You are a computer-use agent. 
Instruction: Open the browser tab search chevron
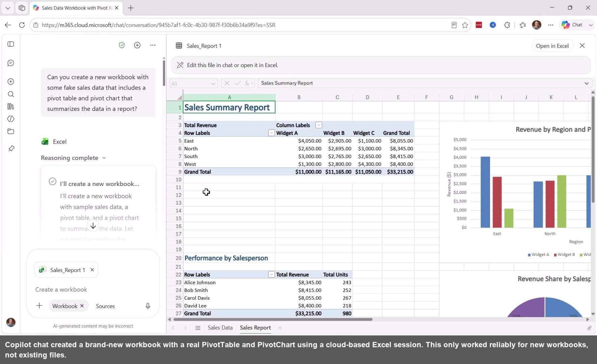coord(8,8)
